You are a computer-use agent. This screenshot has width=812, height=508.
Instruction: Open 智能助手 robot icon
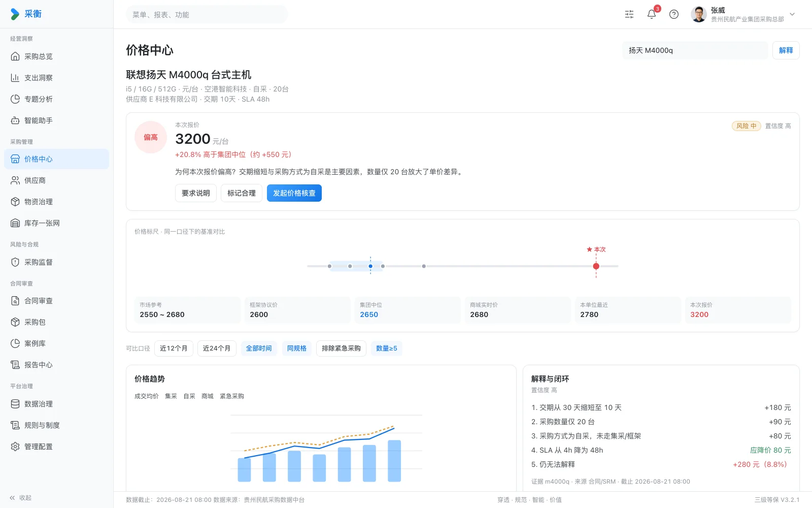[15, 120]
